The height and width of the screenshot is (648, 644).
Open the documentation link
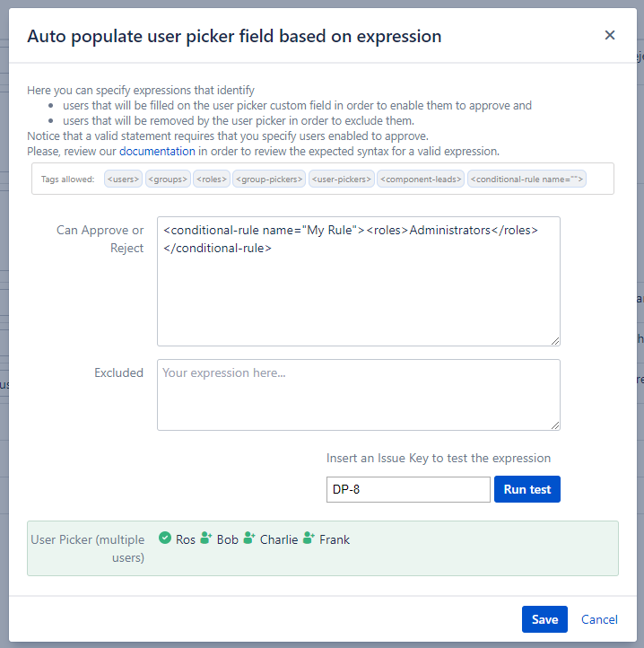157,152
